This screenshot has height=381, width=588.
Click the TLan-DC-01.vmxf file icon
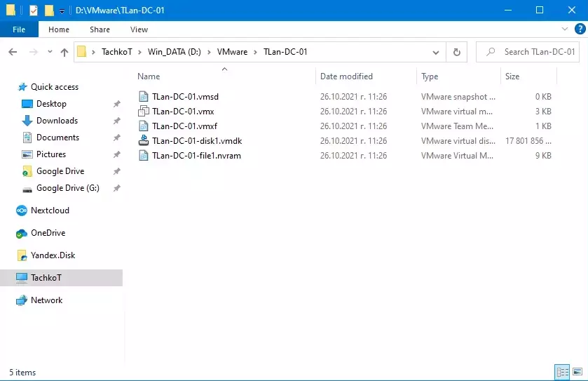coord(143,126)
